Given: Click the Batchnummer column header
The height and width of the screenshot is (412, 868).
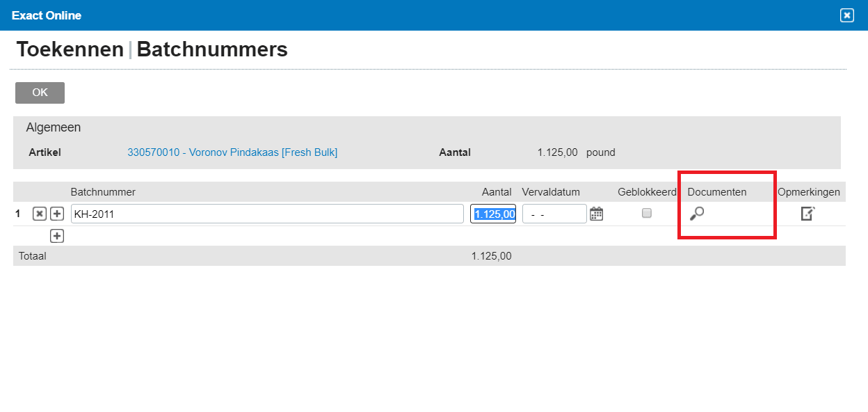Looking at the screenshot, I should click(x=103, y=192).
